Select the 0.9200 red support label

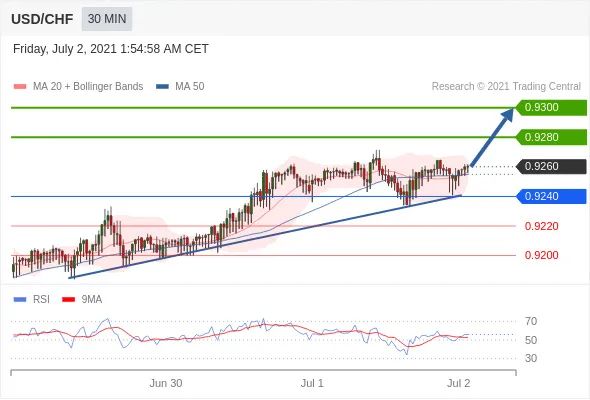point(541,256)
